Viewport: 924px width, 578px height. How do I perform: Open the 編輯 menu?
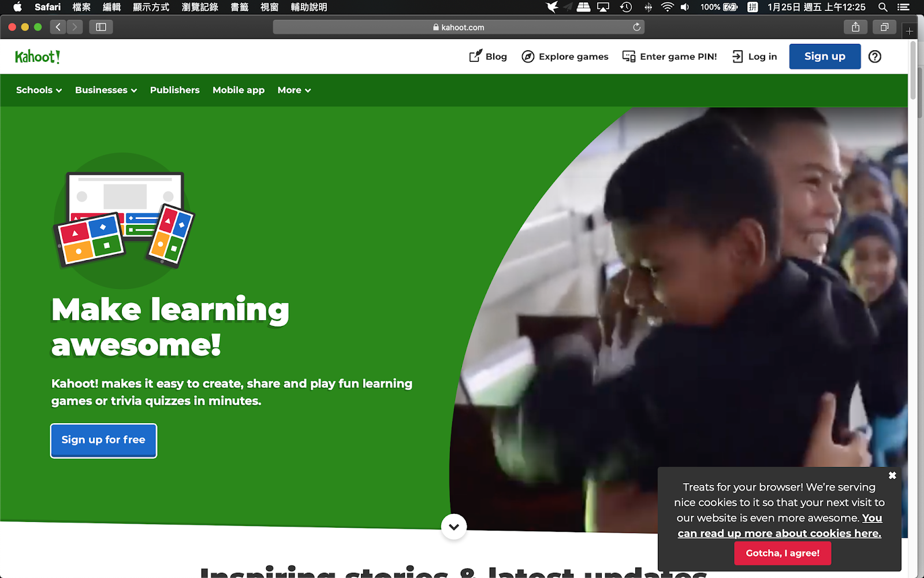111,7
